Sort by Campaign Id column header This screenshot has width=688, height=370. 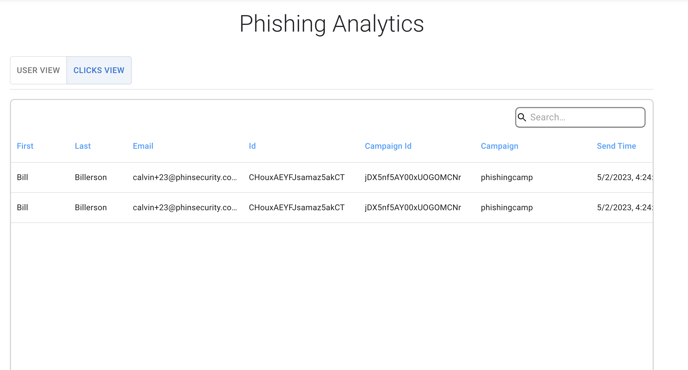coord(388,146)
